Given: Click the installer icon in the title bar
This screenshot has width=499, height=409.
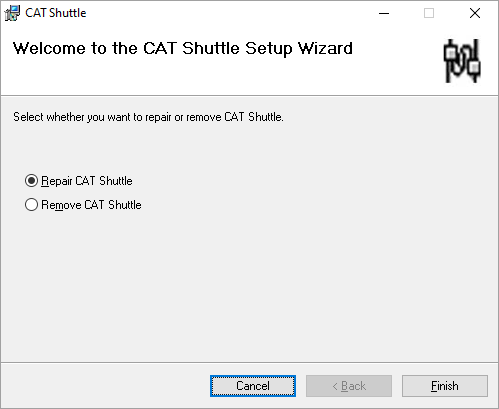Looking at the screenshot, I should [x=12, y=13].
